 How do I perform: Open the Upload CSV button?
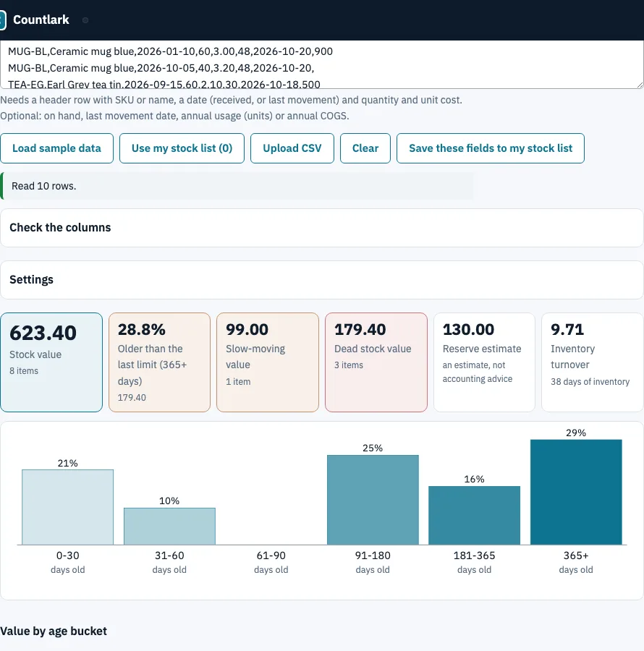[x=292, y=148]
